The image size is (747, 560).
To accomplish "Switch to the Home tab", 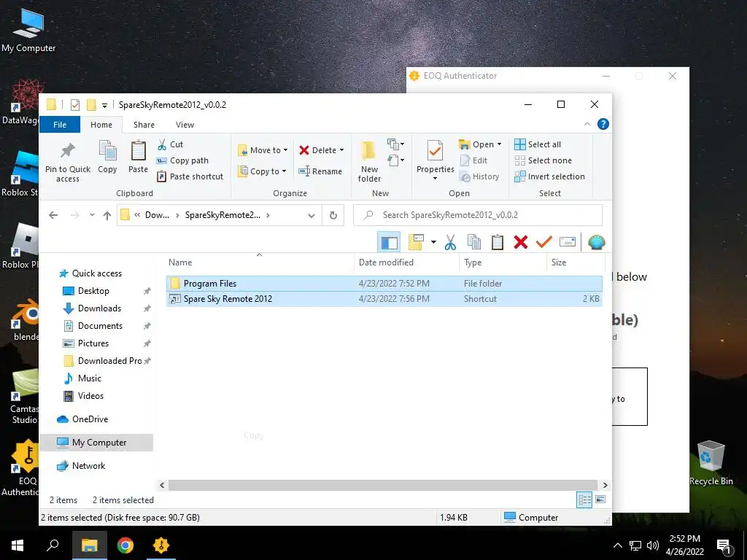I will click(101, 125).
